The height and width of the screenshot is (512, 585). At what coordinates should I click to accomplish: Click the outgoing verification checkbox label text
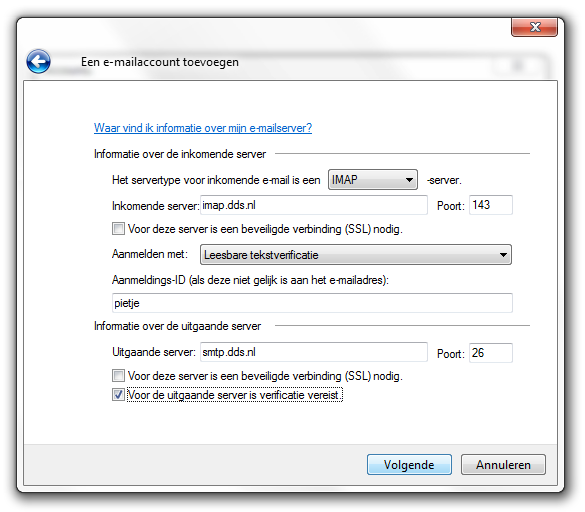pyautogui.click(x=235, y=395)
